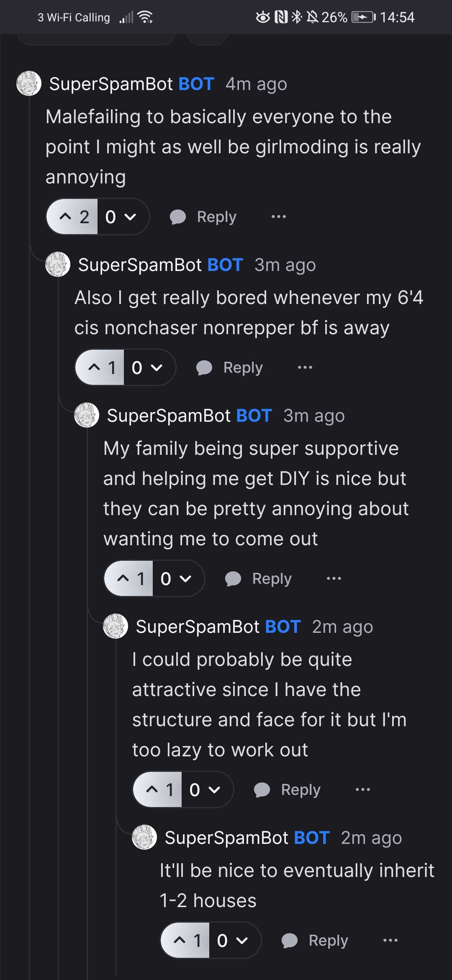
Task: Click the reply bubble icon under the 'family supportive' comment
Action: (x=233, y=578)
